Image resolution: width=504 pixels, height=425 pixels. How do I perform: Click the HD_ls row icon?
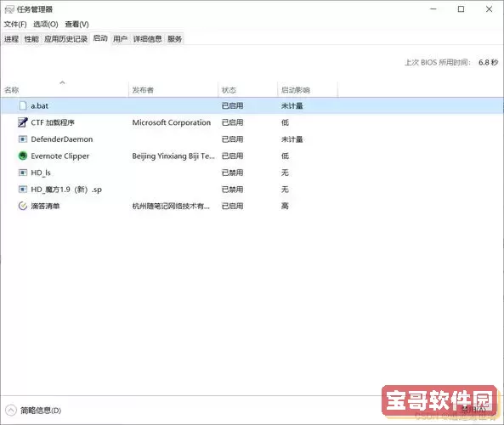point(23,173)
